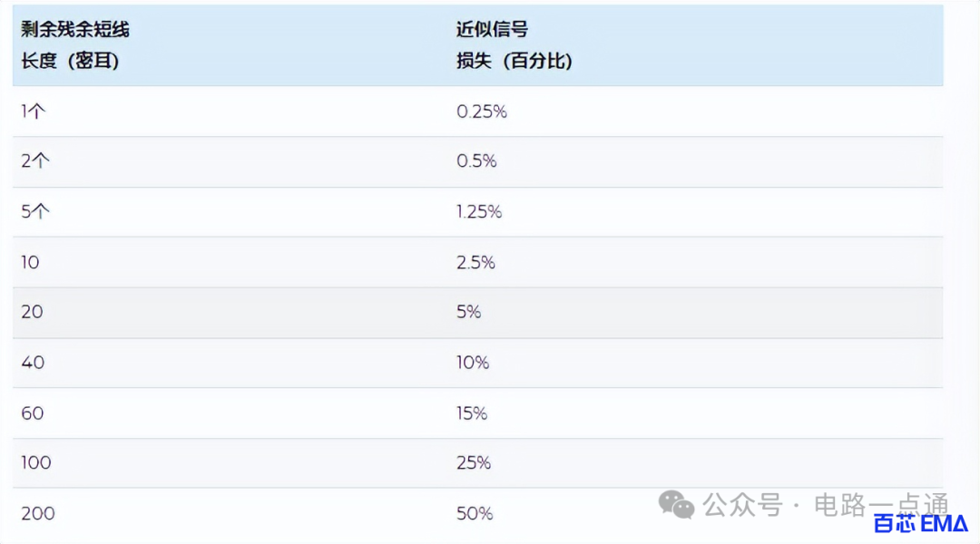The image size is (980, 544).
Task: Select the cell showing 2个
Action: [x=35, y=161]
